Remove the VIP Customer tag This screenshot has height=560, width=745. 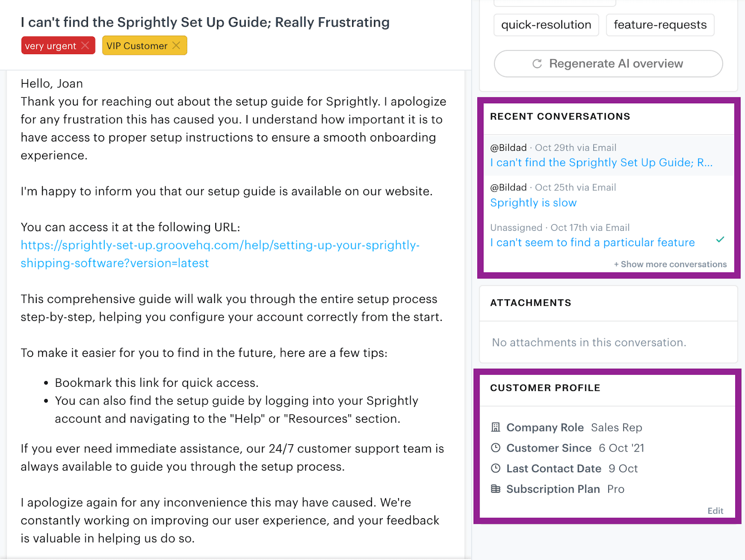click(x=176, y=46)
